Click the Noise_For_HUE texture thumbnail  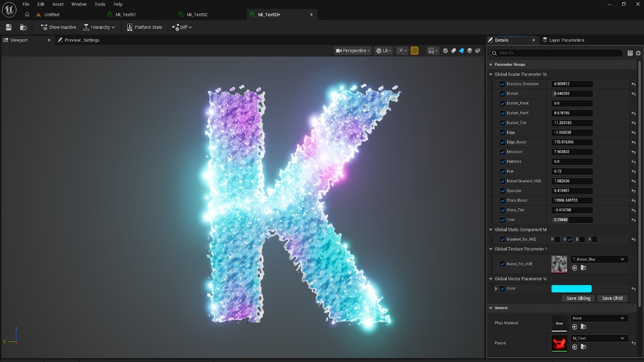tap(559, 264)
